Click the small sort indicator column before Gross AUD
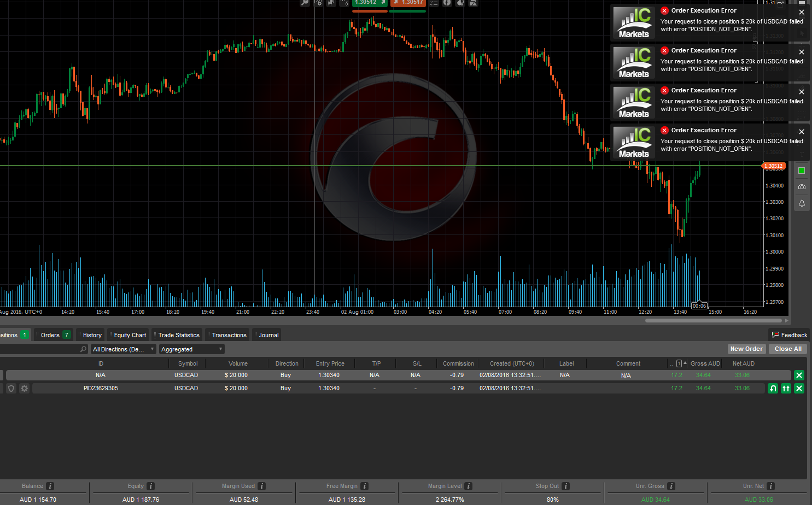812x505 pixels. click(x=679, y=363)
